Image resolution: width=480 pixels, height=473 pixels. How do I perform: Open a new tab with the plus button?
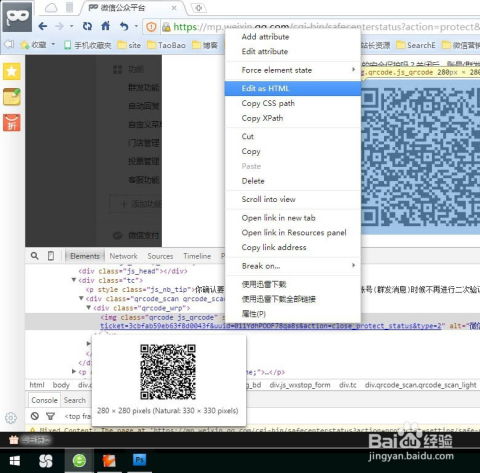(199, 8)
